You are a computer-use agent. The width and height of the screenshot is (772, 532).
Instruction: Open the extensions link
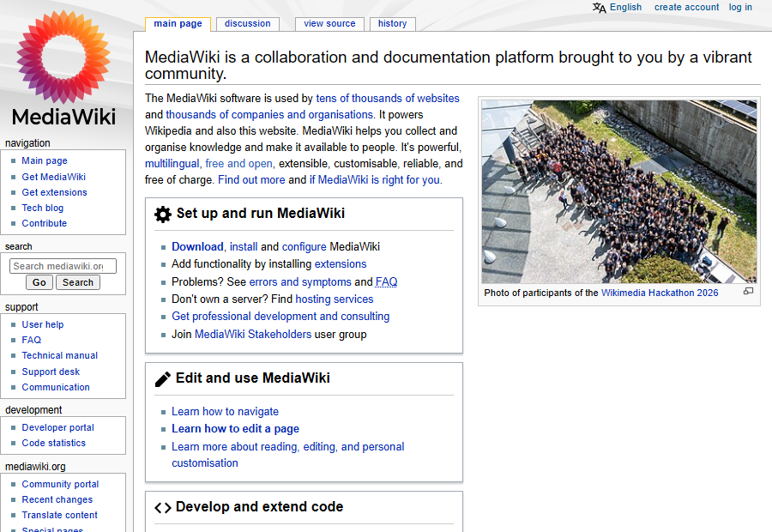tap(341, 264)
